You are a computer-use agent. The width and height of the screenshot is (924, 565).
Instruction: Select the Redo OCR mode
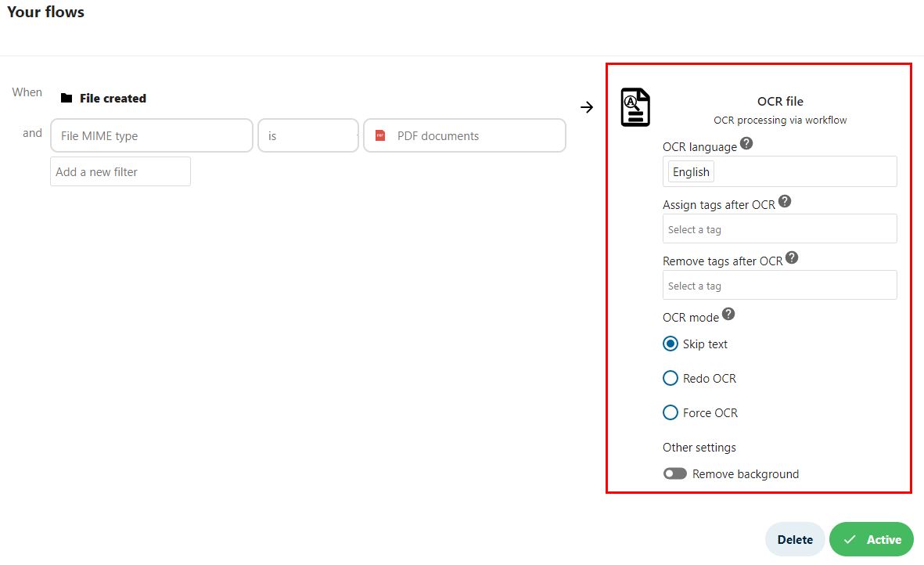coord(670,378)
